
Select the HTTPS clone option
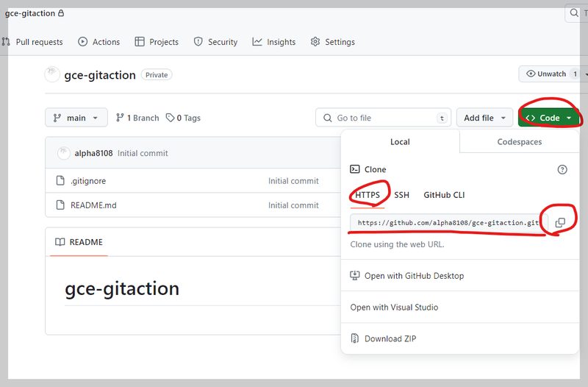[367, 195]
